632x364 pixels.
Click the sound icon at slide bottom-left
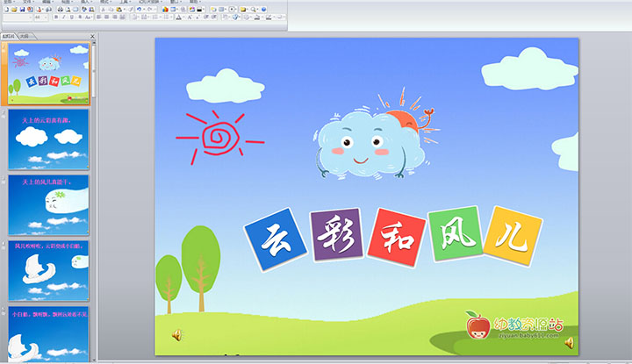pyautogui.click(x=177, y=334)
